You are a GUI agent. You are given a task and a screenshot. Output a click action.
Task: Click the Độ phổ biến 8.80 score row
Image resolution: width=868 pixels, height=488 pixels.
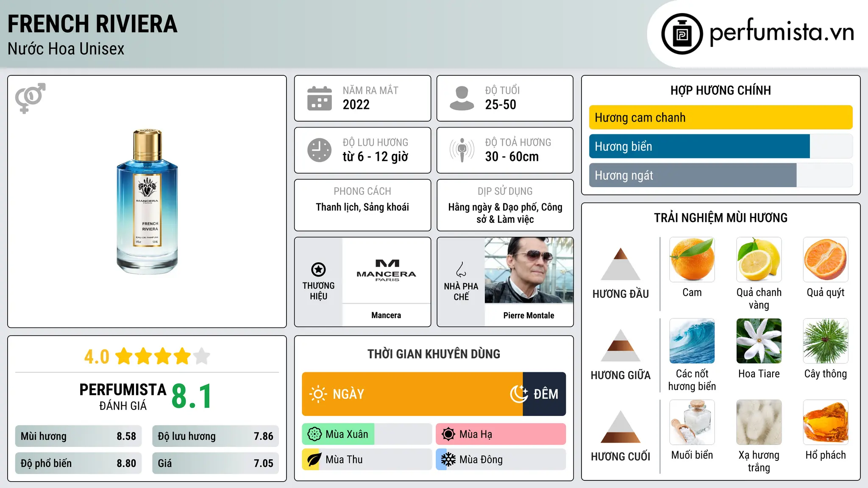click(x=78, y=463)
